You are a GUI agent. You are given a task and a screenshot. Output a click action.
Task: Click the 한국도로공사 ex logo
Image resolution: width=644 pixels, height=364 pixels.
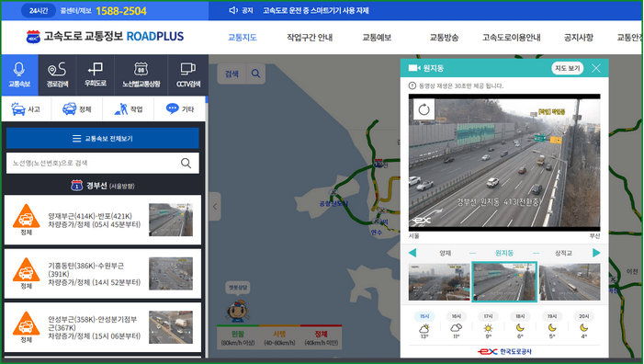click(x=504, y=352)
